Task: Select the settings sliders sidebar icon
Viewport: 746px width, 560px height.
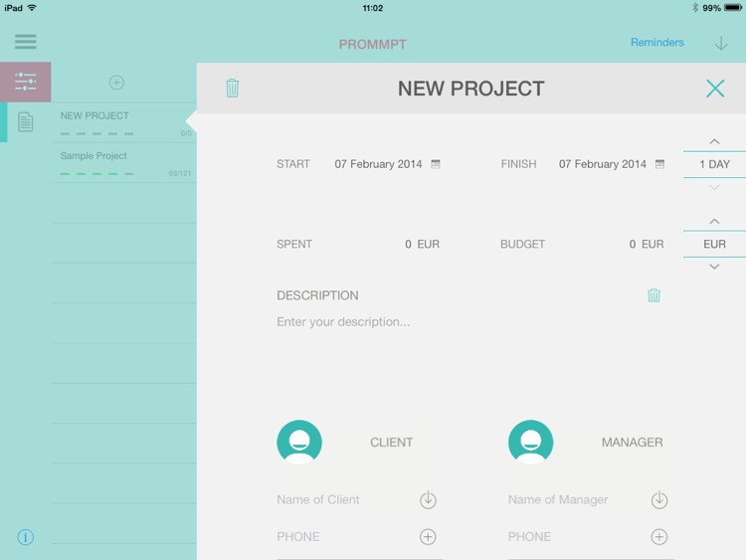Action: click(x=25, y=82)
